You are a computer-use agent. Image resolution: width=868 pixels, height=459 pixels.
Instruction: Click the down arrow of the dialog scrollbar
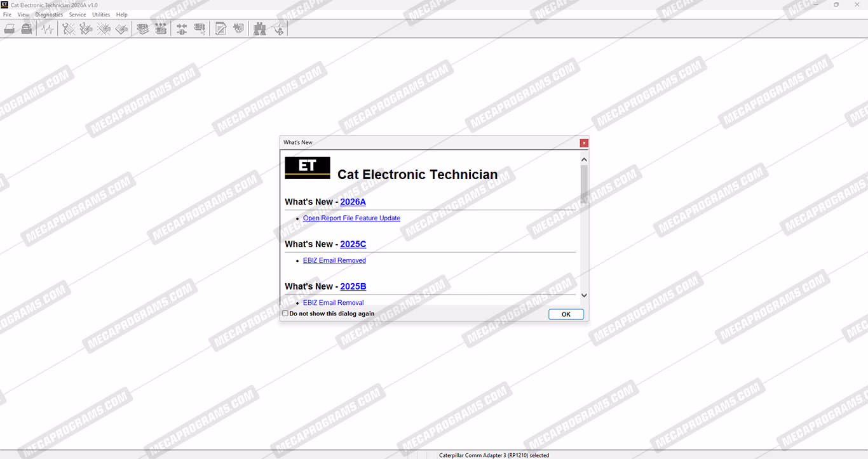584,295
